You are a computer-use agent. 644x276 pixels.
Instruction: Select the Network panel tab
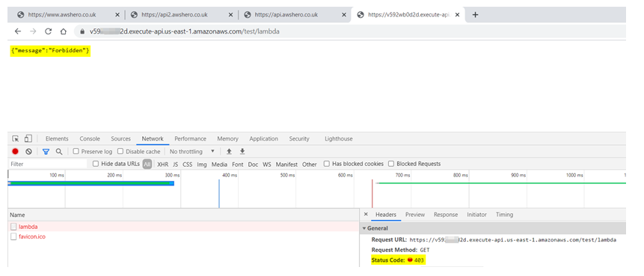coord(153,139)
